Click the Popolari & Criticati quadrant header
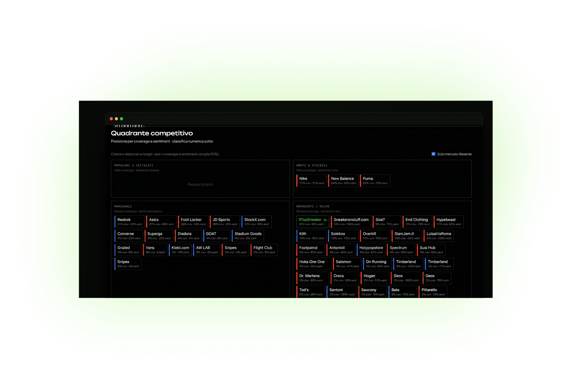The image size is (588, 376). (134, 165)
